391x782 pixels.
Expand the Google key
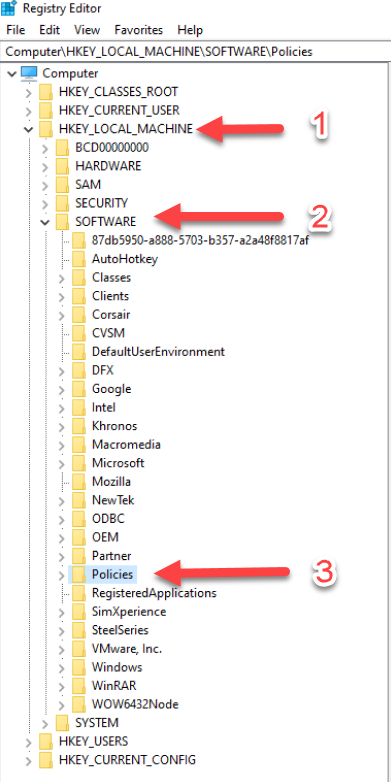[x=61, y=389]
